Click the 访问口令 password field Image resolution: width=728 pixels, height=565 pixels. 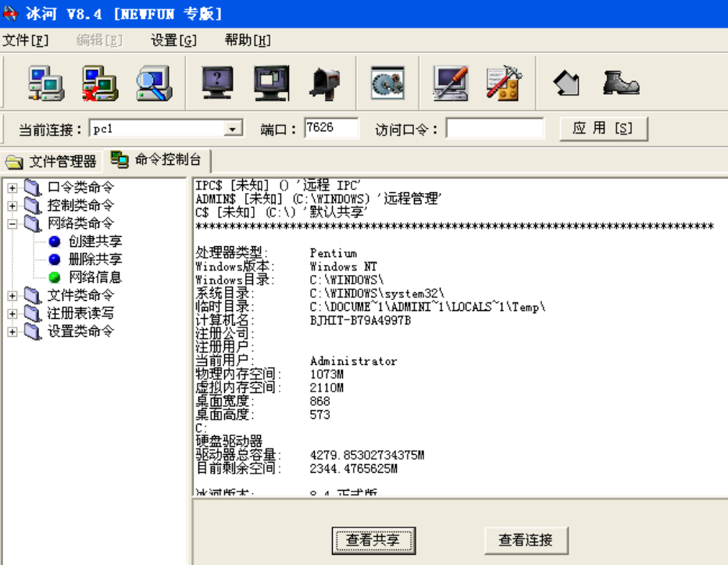tap(495, 128)
